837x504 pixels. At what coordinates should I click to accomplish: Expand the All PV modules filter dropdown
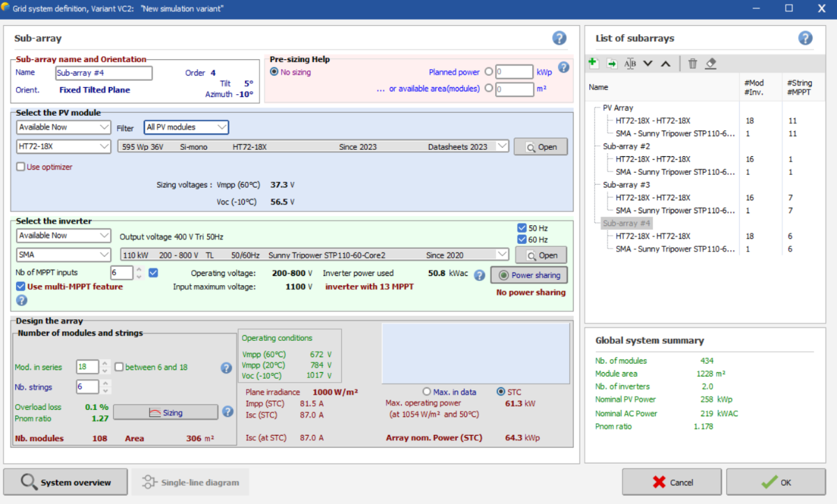[x=186, y=127]
